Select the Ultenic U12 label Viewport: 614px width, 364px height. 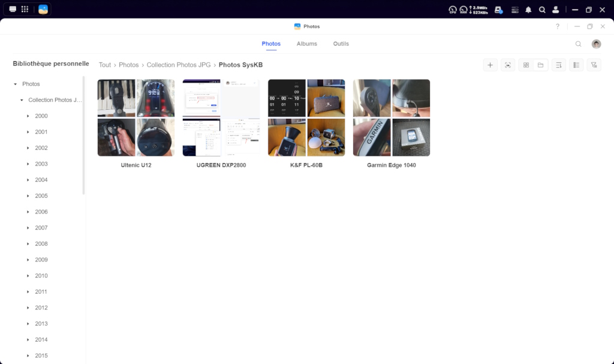pyautogui.click(x=136, y=165)
